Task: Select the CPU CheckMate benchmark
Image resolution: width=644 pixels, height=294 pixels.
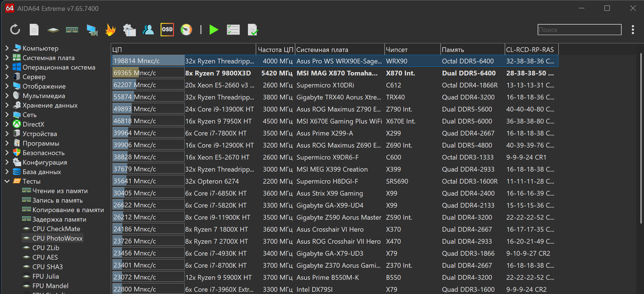Action: pos(56,229)
